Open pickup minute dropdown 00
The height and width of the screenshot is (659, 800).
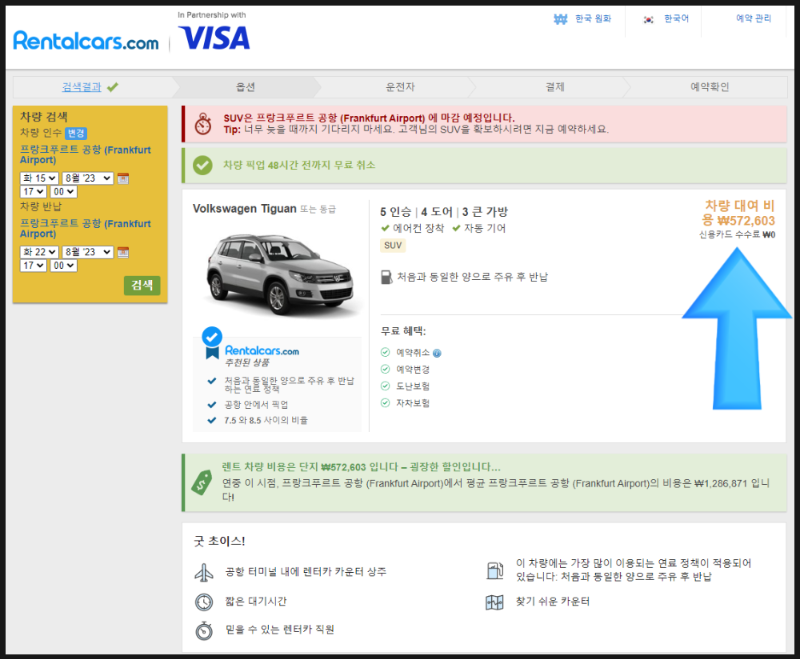(63, 192)
